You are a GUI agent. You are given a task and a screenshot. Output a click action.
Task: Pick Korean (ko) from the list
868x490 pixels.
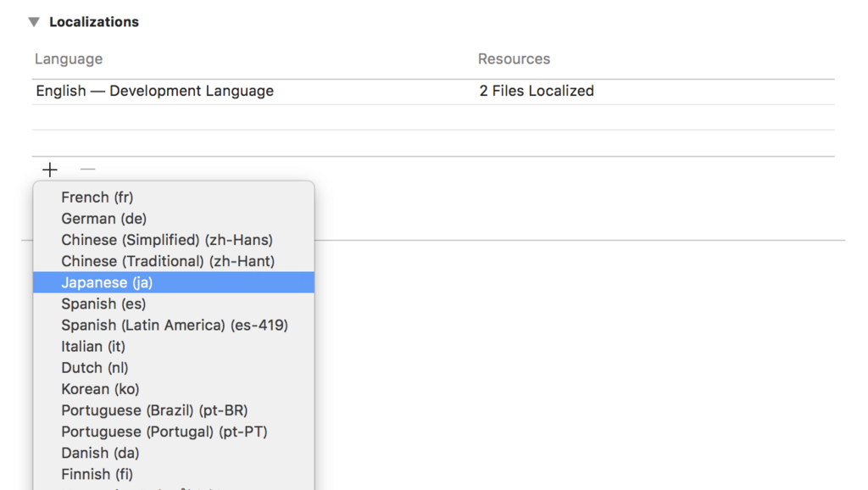point(174,389)
